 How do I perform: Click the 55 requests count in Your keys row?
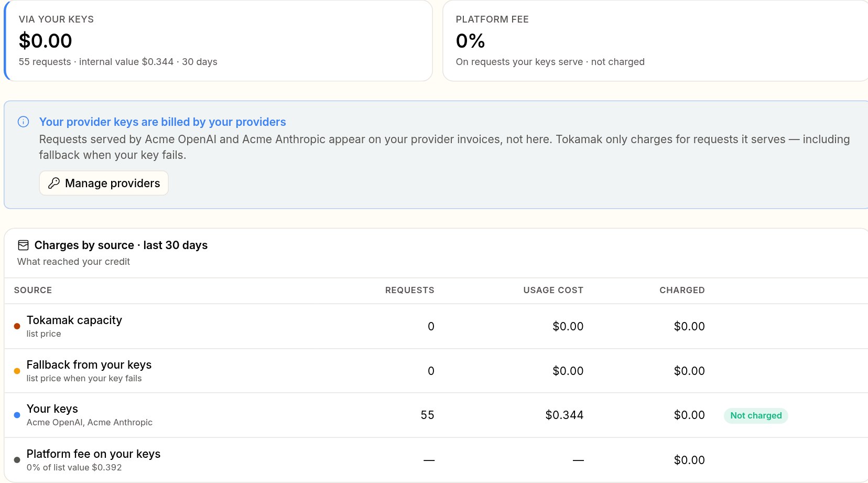[427, 415]
